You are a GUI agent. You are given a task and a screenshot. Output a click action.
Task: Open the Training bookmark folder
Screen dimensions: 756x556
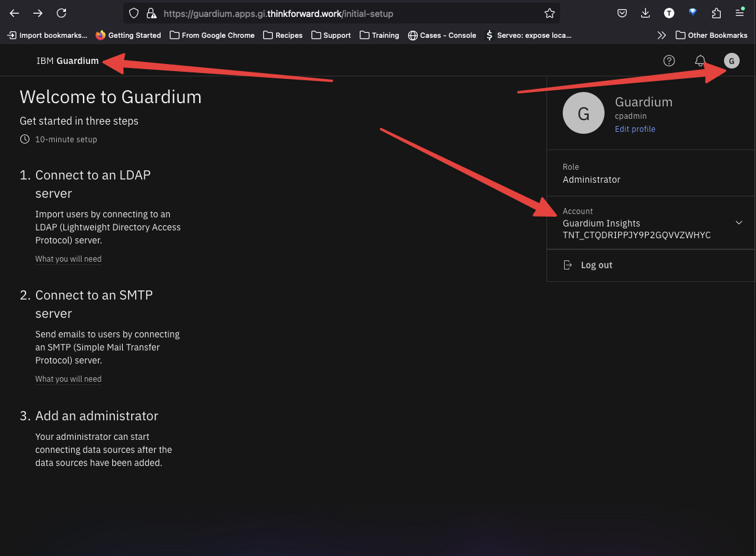pos(379,35)
